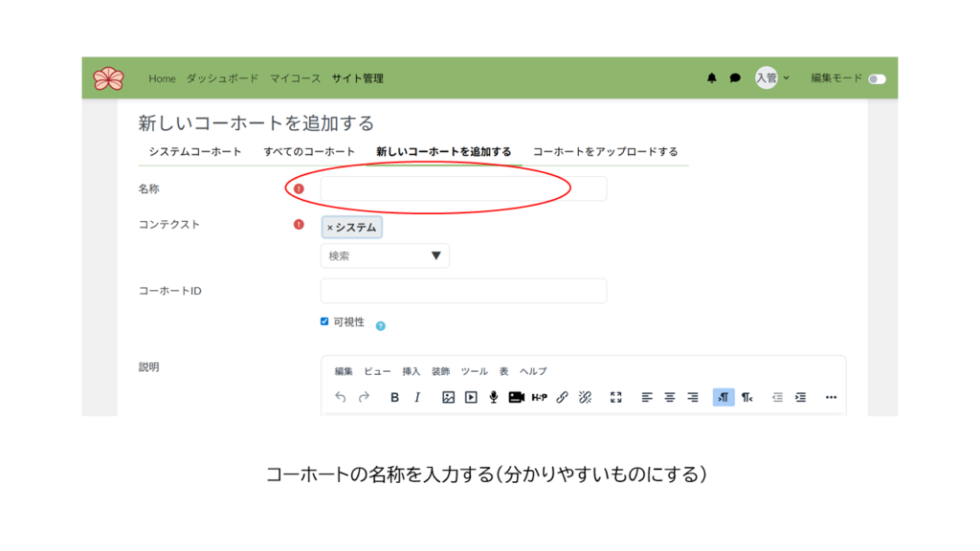This screenshot has height=551, width=980.
Task: Open the user menu next to 入管 avatar
Action: (773, 78)
